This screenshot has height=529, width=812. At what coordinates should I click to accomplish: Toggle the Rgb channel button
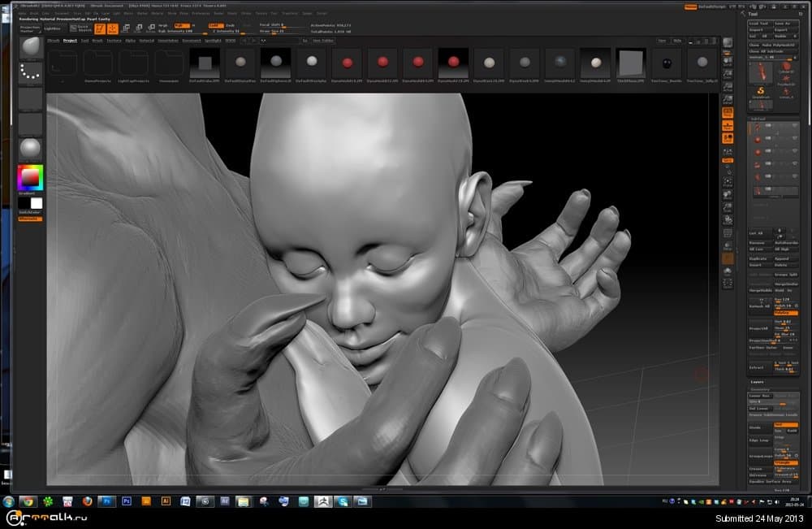(181, 25)
